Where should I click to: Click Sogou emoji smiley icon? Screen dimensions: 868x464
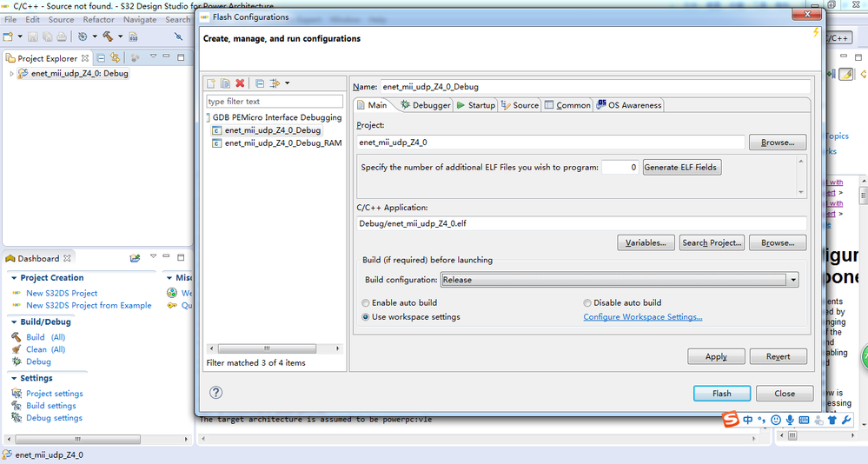776,421
